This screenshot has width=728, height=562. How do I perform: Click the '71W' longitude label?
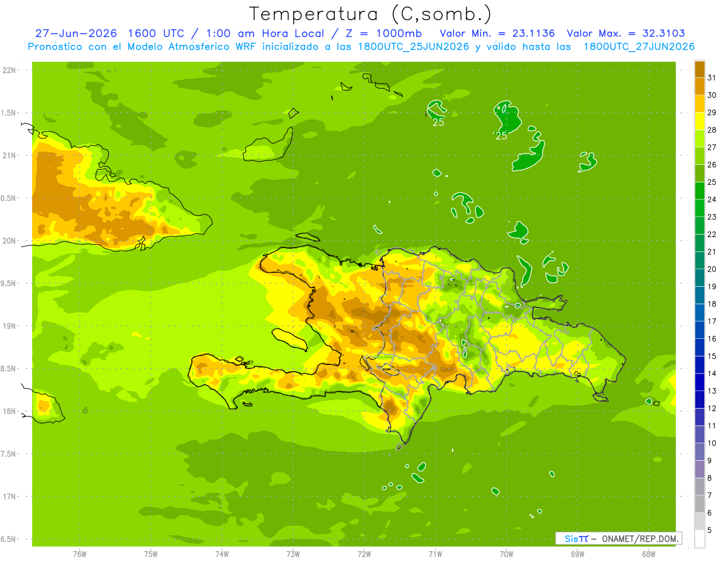[x=435, y=554]
